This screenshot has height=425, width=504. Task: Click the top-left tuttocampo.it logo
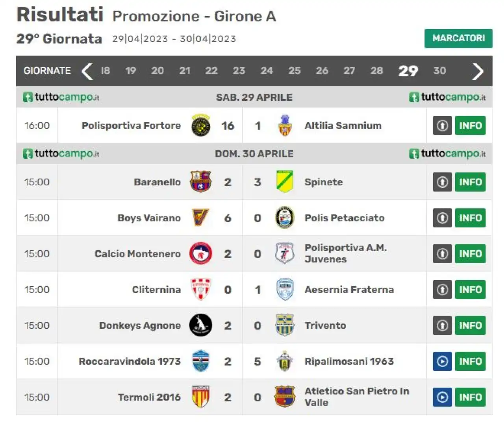pos(61,97)
